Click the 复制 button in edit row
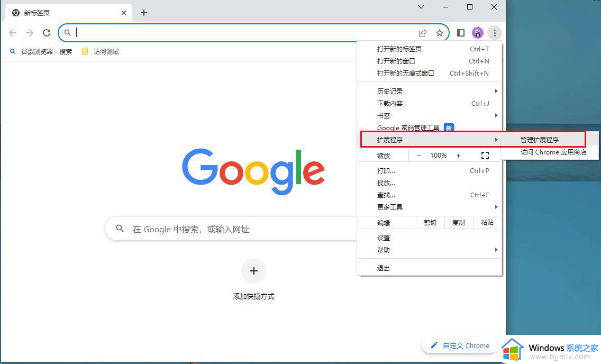The width and height of the screenshot is (601, 364). click(x=458, y=223)
